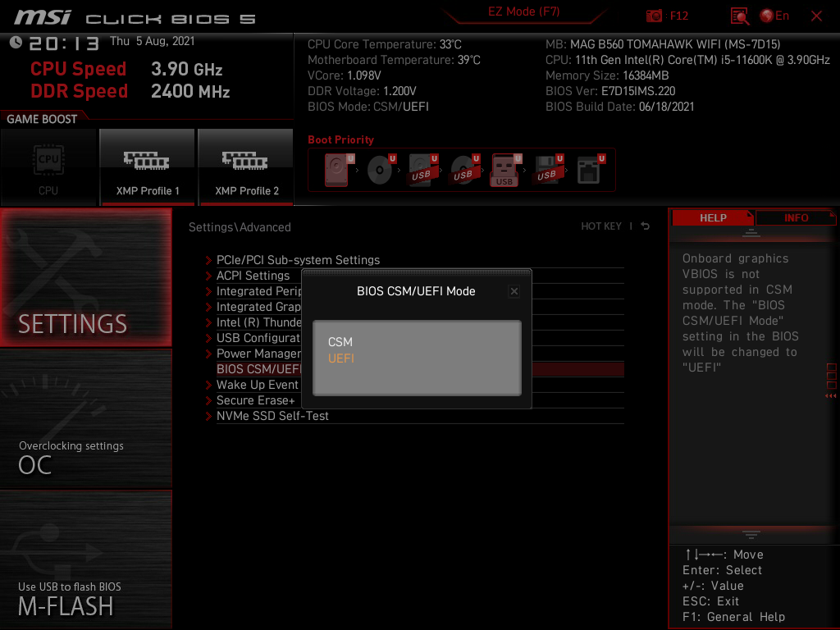Viewport: 840px width, 630px height.
Task: Click the Boot Priority heading
Action: 340,139
